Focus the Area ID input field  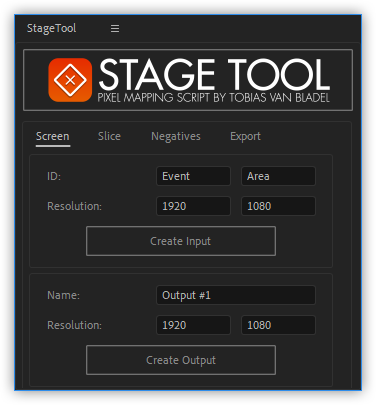[x=278, y=176]
